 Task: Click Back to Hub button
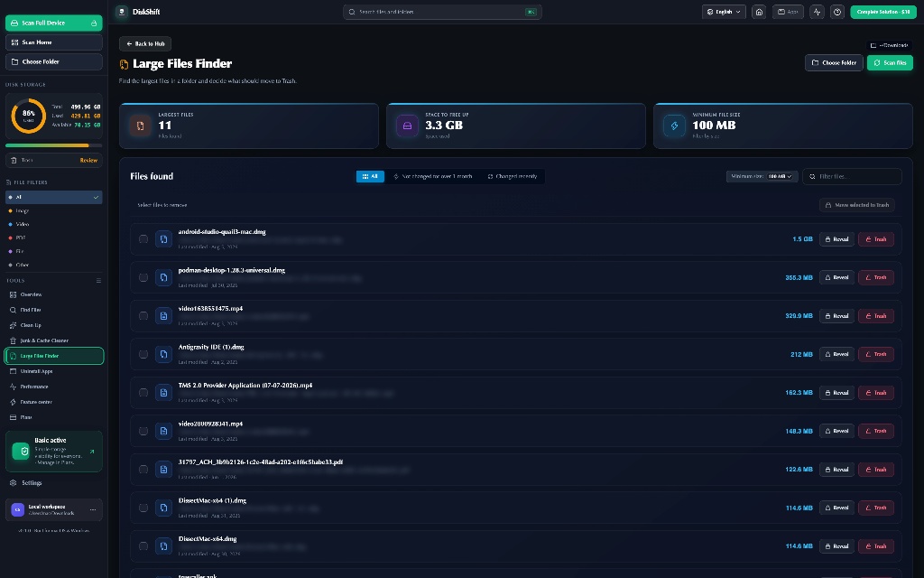145,43
